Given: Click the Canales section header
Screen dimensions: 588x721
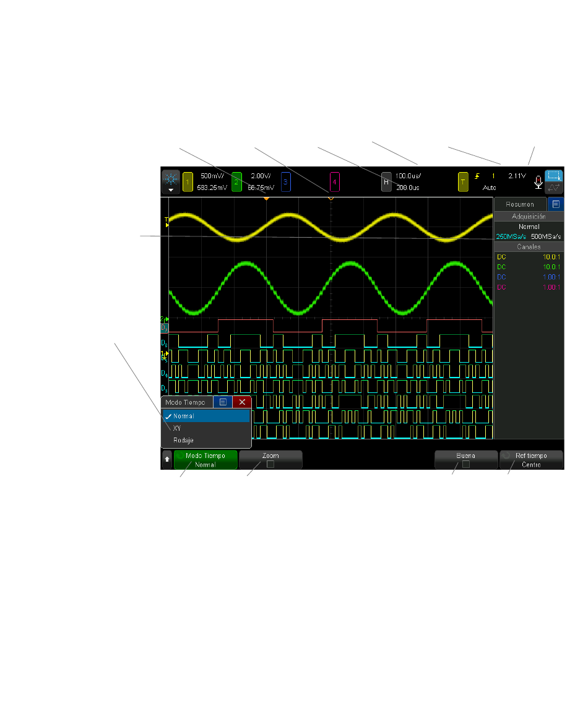Looking at the screenshot, I should [529, 247].
